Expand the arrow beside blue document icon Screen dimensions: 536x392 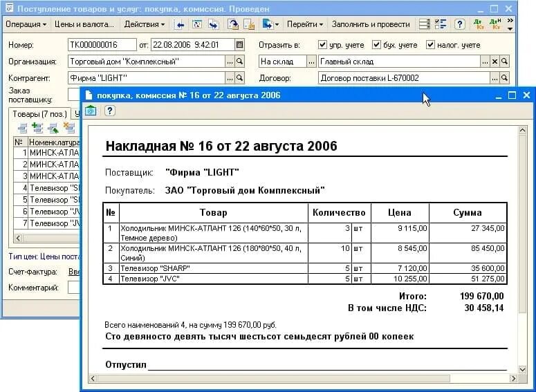click(x=277, y=25)
